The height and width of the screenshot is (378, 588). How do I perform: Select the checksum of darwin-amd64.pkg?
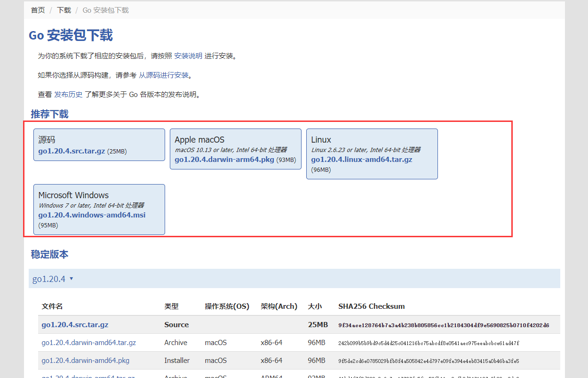coord(429,361)
